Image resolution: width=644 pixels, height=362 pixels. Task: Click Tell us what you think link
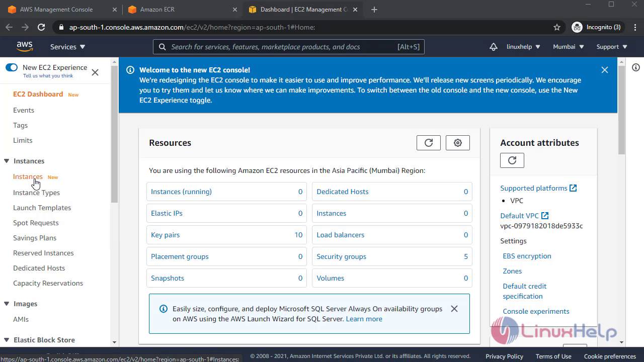(x=48, y=76)
